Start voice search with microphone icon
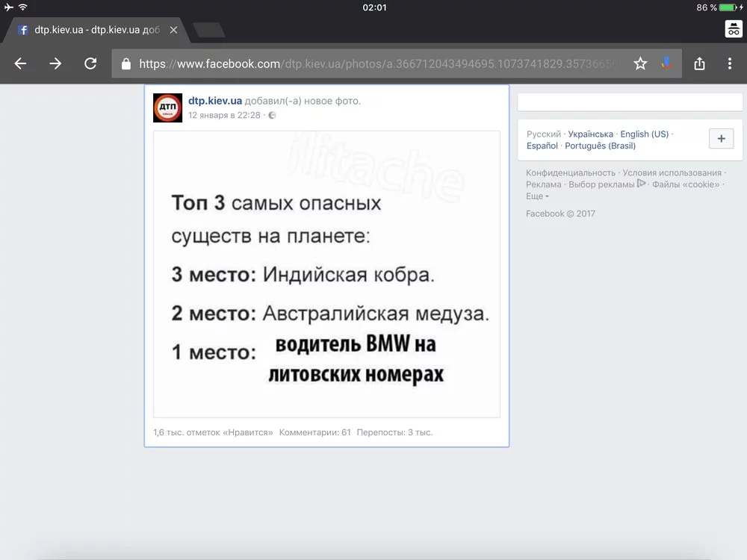The width and height of the screenshot is (747, 560). [x=666, y=63]
